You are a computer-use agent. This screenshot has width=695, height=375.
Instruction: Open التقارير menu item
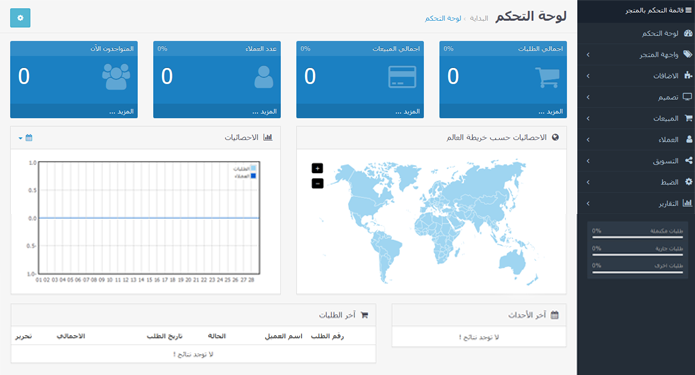(x=636, y=203)
